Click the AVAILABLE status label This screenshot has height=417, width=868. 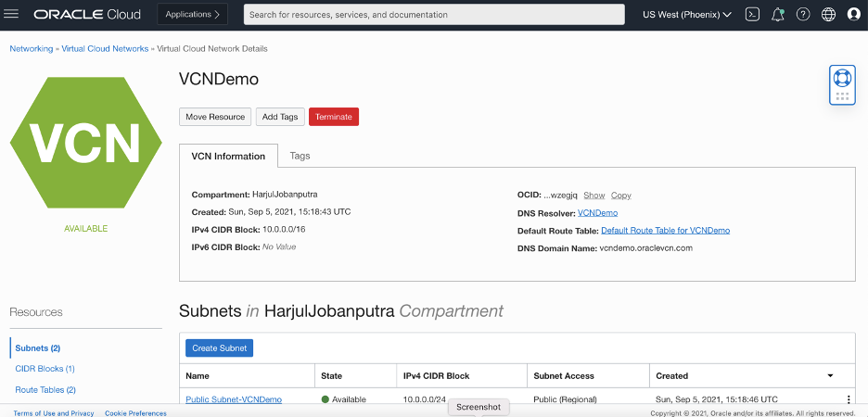pos(86,228)
